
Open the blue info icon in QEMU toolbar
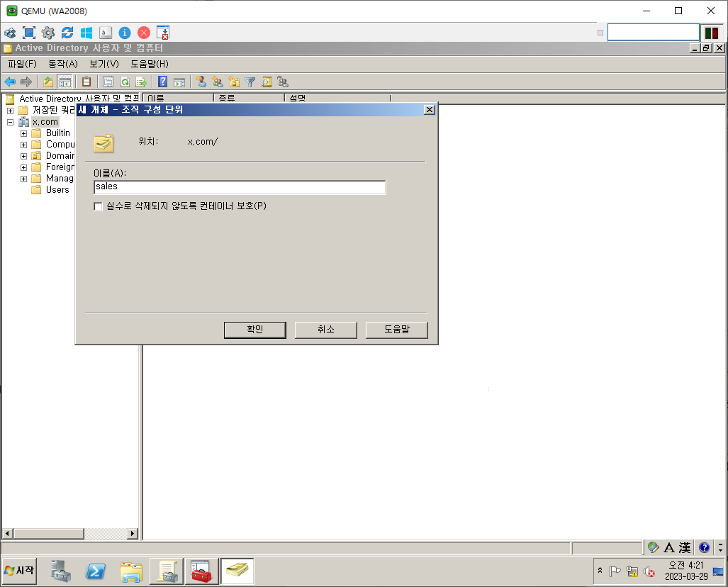(x=125, y=33)
